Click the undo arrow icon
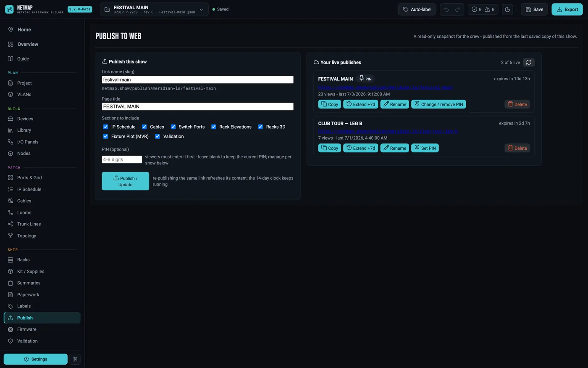This screenshot has width=588, height=368. pos(446,9)
